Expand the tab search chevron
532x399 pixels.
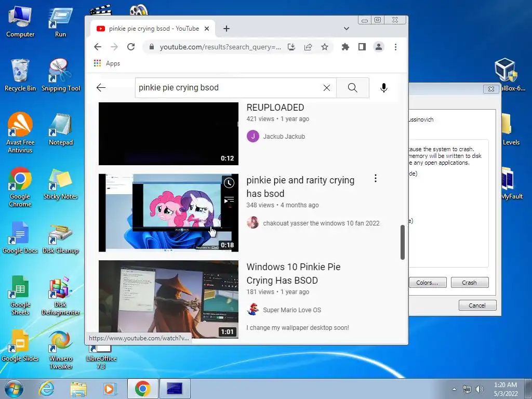pos(347,29)
